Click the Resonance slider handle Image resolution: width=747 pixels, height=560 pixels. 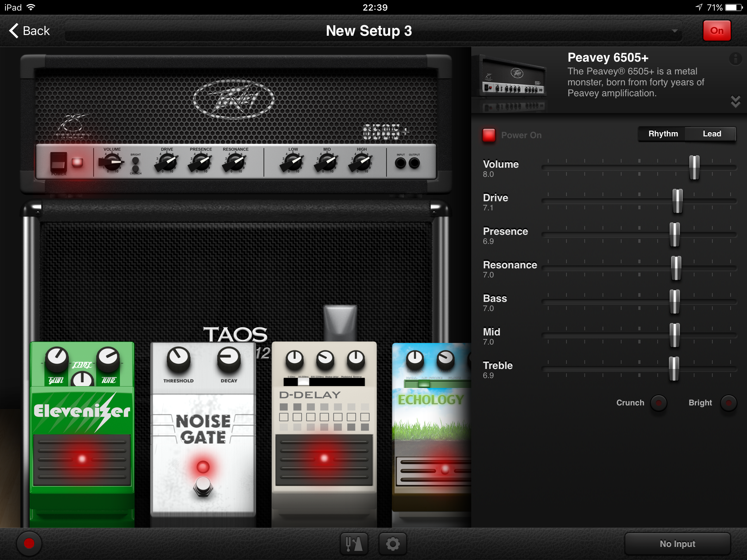click(x=676, y=268)
